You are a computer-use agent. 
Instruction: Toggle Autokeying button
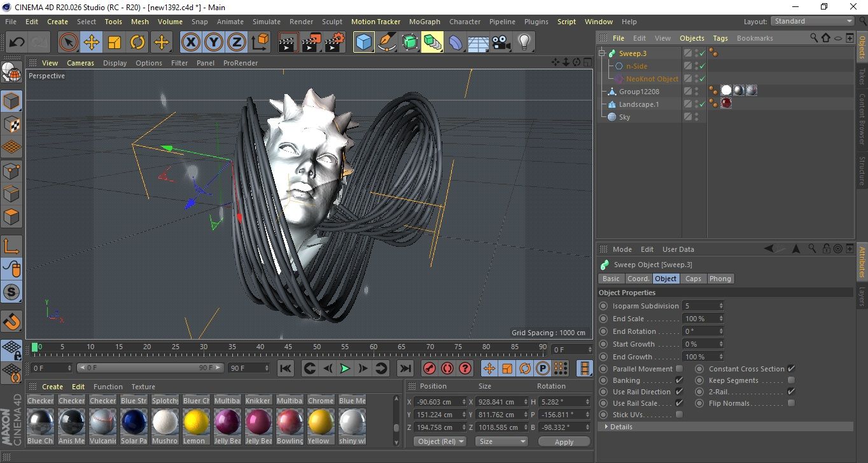447,368
